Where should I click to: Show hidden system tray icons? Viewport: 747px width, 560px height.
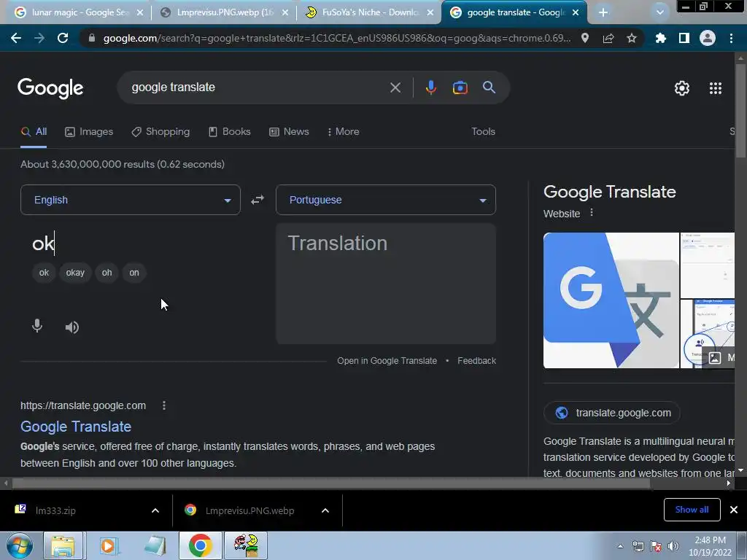[620, 546]
